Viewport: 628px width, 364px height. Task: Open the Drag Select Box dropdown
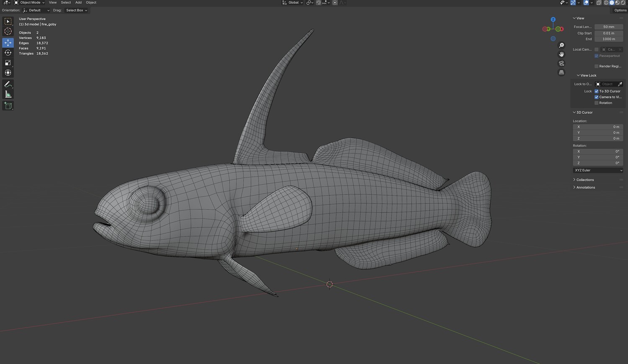pyautogui.click(x=76, y=10)
